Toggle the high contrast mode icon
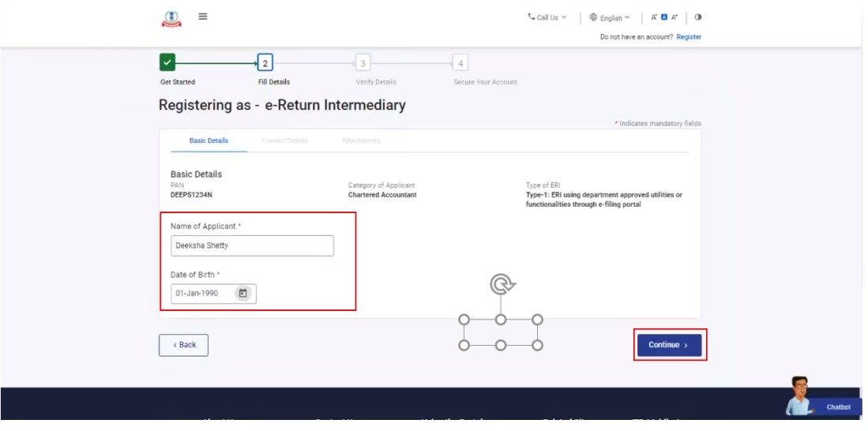868x431 pixels. coord(698,17)
